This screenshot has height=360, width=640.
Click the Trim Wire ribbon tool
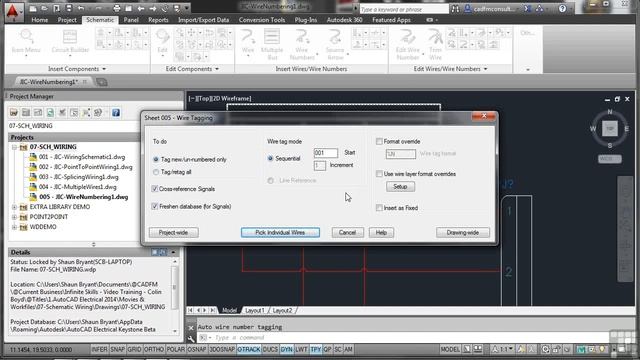pos(435,44)
